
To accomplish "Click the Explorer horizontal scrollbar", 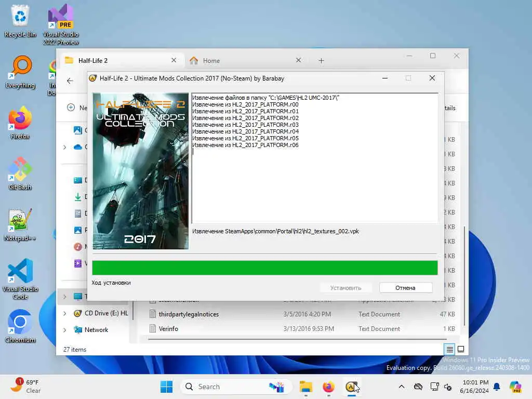I will [x=297, y=339].
